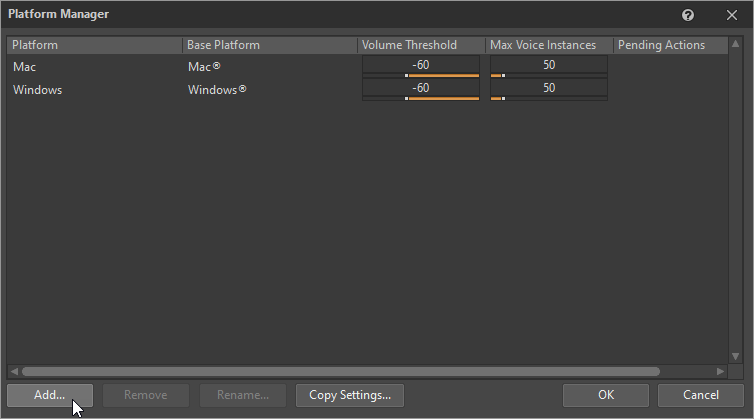Click the Windows Volume Threshold value field
The width and height of the screenshot is (754, 419).
420,88
